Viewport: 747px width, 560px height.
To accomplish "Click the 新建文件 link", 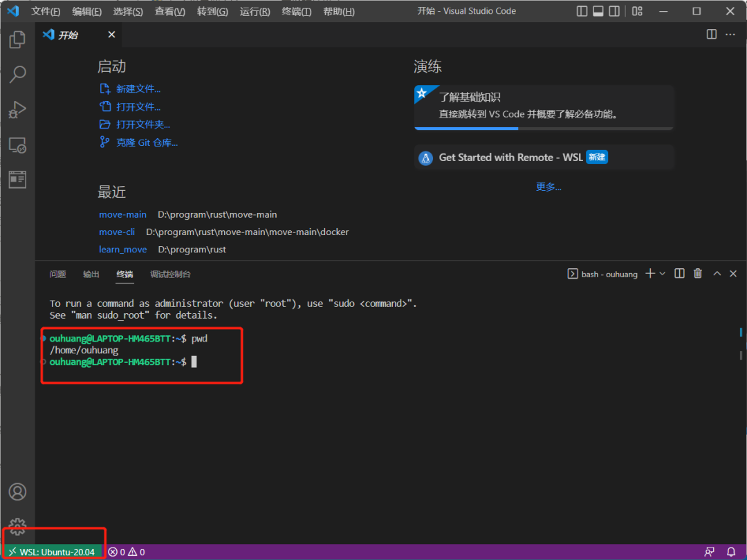I will (138, 89).
